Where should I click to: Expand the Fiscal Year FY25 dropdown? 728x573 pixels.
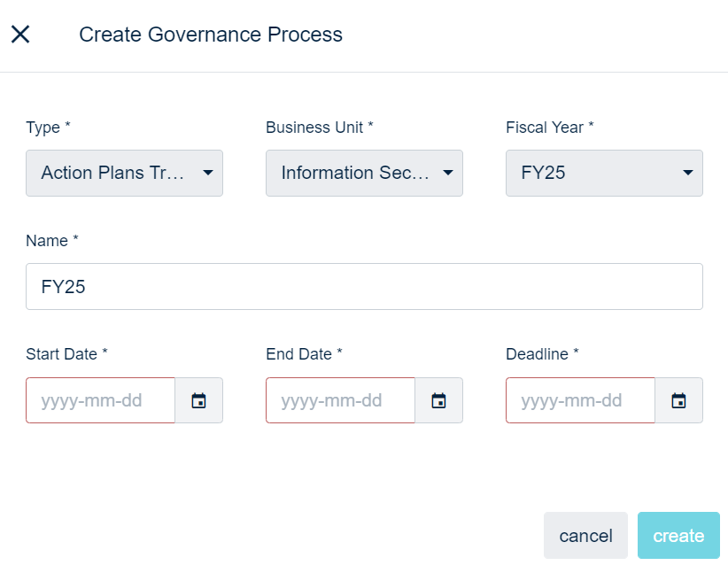click(x=604, y=173)
